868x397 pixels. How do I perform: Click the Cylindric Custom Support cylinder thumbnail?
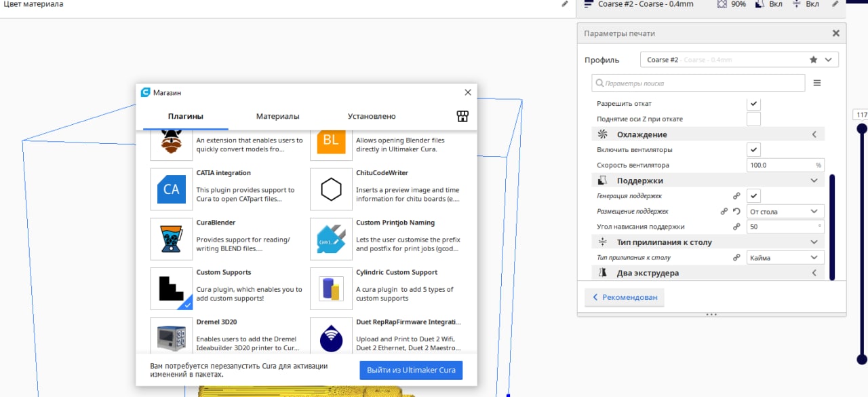tap(331, 288)
